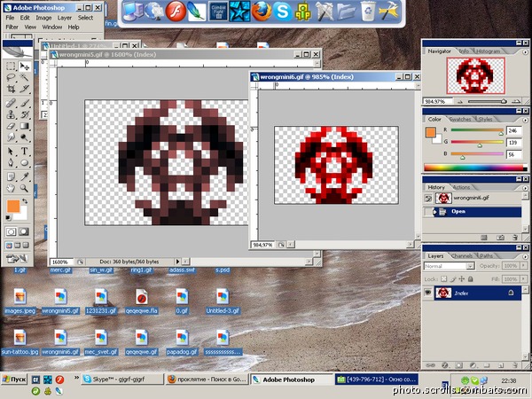The height and width of the screenshot is (399, 532).
Task: Select the Smudge tool
Action: [x=11, y=137]
